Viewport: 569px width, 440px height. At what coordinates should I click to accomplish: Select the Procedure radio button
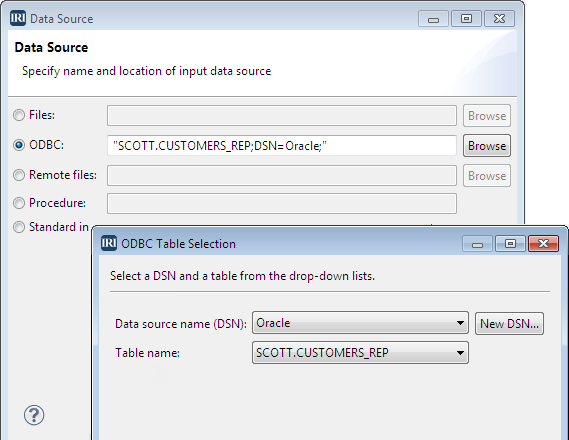(19, 203)
